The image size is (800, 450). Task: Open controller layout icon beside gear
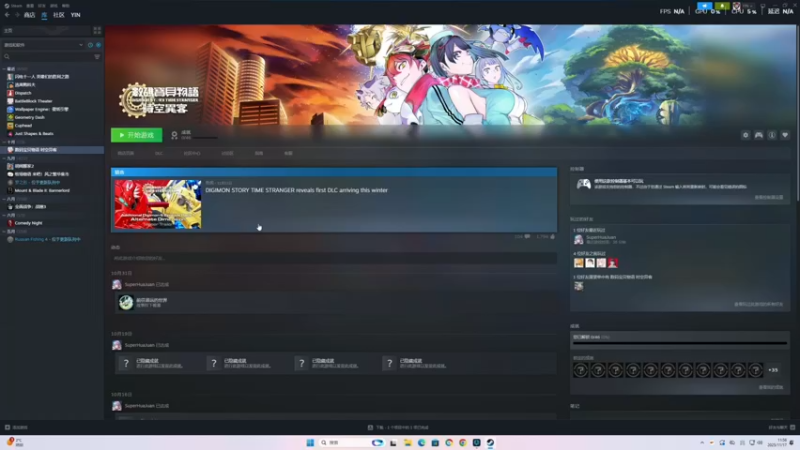(759, 135)
